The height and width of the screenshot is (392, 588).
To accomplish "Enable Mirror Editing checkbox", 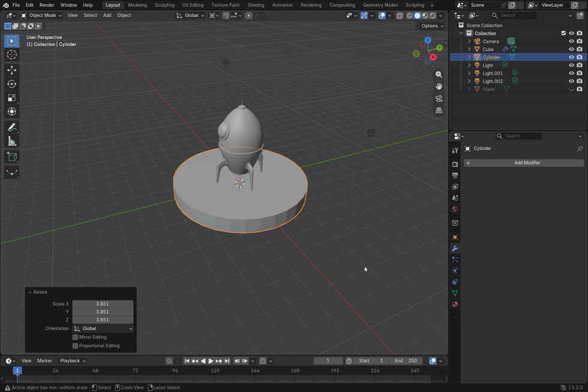I will 75,337.
